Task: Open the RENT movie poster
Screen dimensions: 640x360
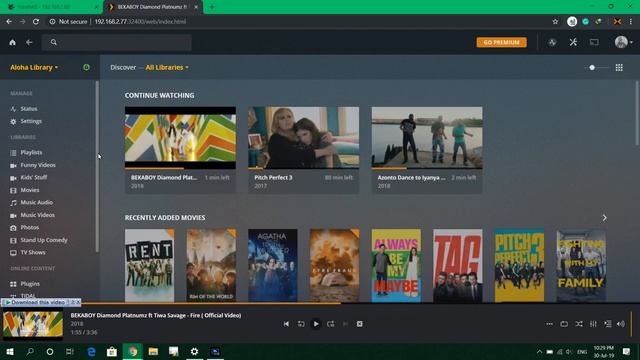Action: pos(149,265)
